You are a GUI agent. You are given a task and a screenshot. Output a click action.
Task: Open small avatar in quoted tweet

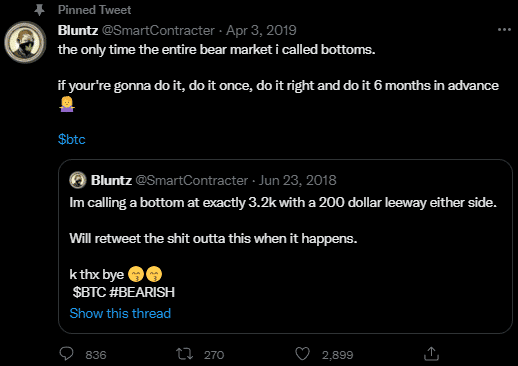click(78, 180)
